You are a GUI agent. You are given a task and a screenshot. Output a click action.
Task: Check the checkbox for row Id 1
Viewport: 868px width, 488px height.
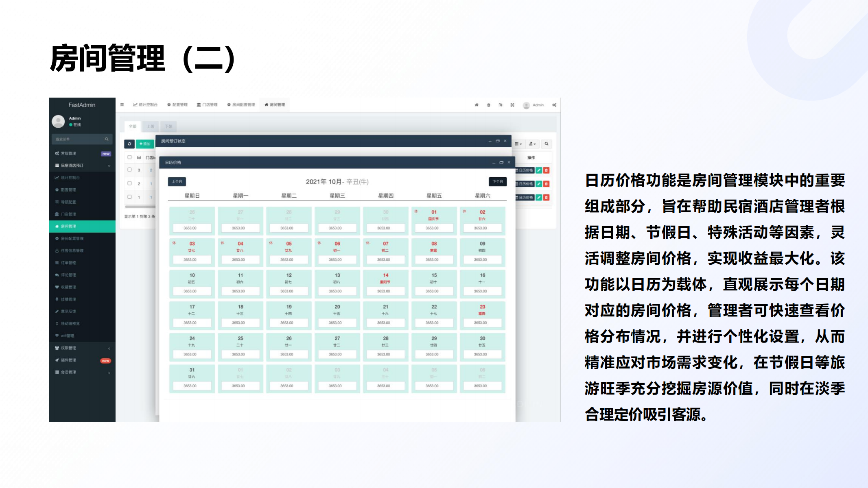129,197
